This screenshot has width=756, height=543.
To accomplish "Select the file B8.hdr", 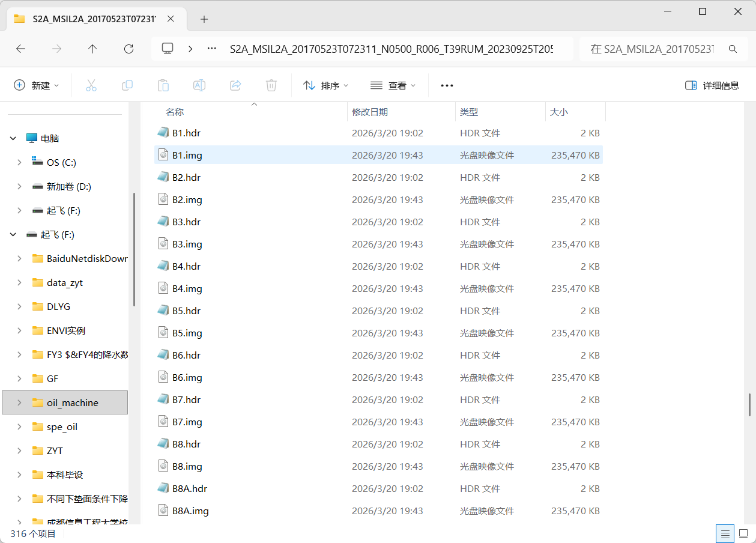I will click(378, 444).
